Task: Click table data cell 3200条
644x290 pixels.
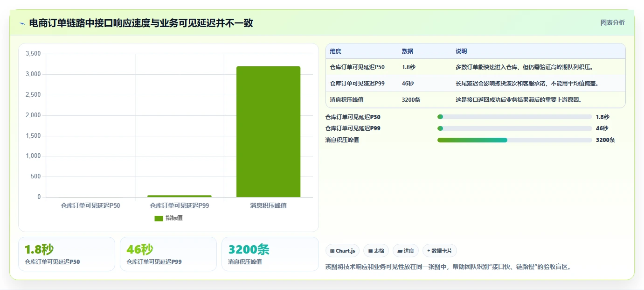Action: point(410,100)
